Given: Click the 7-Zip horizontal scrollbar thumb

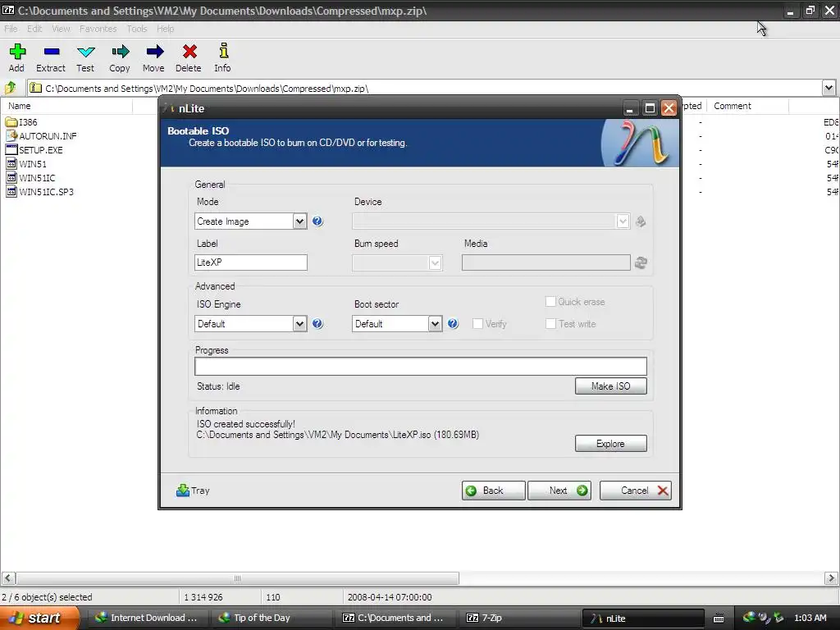Looking at the screenshot, I should coord(237,578).
